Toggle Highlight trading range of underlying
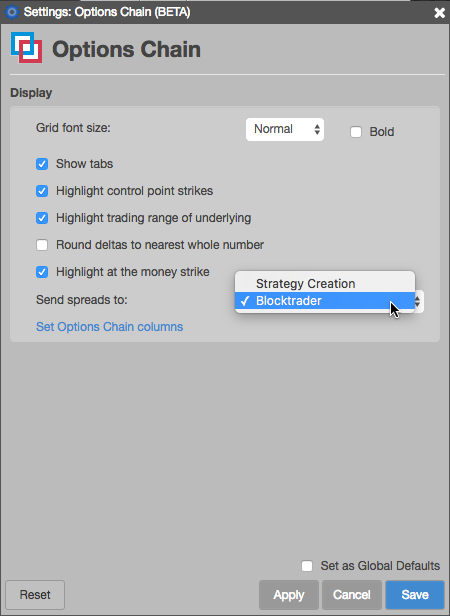Viewport: 450px width, 616px height. [42, 218]
